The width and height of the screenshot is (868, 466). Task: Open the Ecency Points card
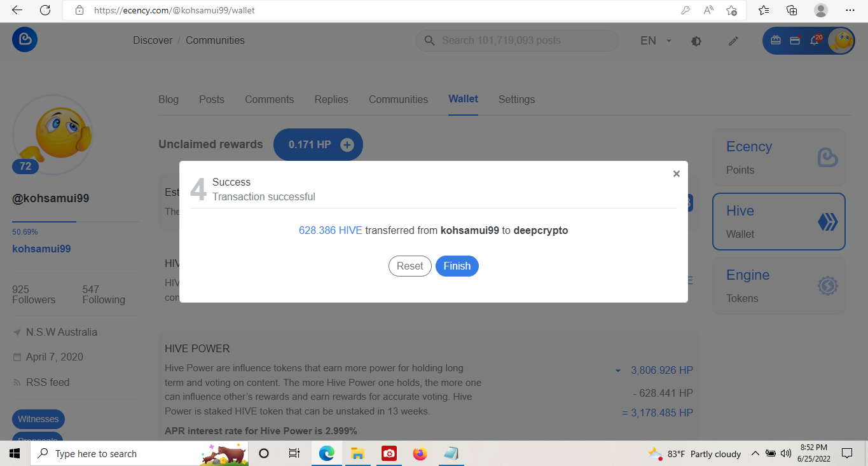tap(779, 158)
